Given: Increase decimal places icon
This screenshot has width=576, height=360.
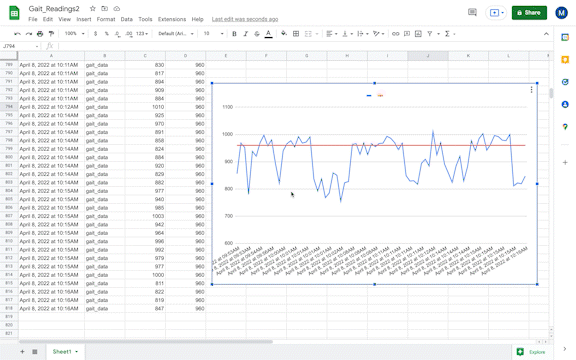Looking at the screenshot, I should tap(129, 34).
